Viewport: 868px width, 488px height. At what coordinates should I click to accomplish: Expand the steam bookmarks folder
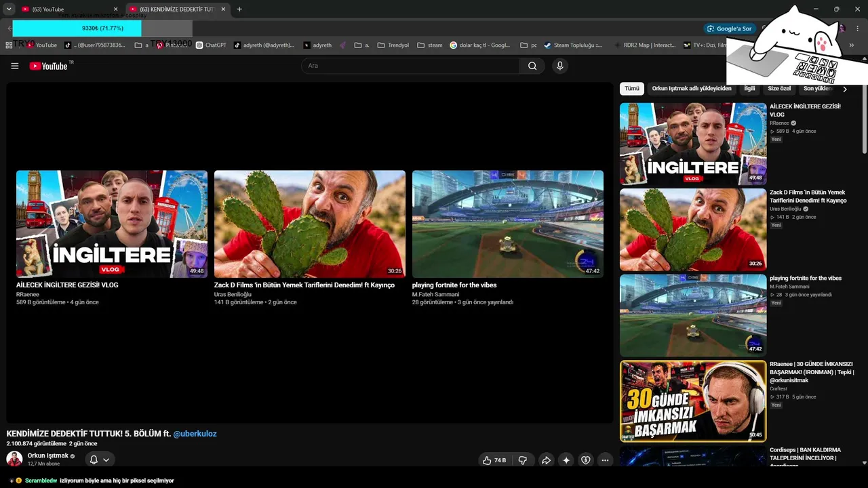point(430,45)
